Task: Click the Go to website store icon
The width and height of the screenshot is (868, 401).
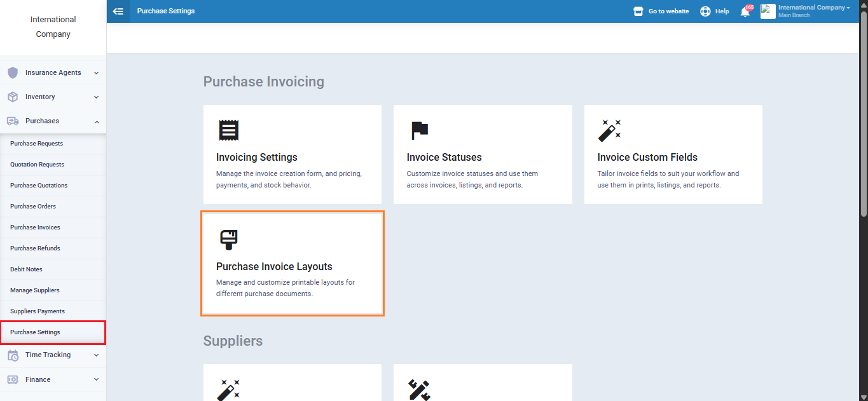Action: pyautogui.click(x=638, y=11)
